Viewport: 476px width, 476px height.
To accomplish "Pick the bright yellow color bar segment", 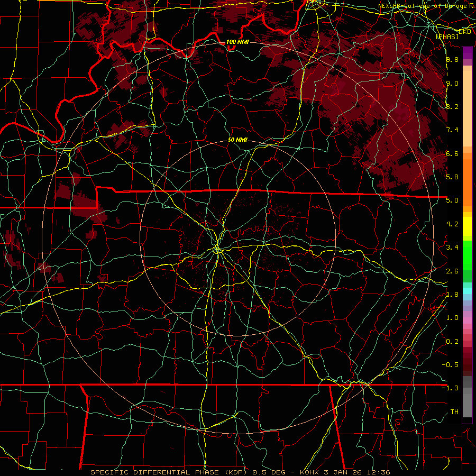I will coord(467,226).
